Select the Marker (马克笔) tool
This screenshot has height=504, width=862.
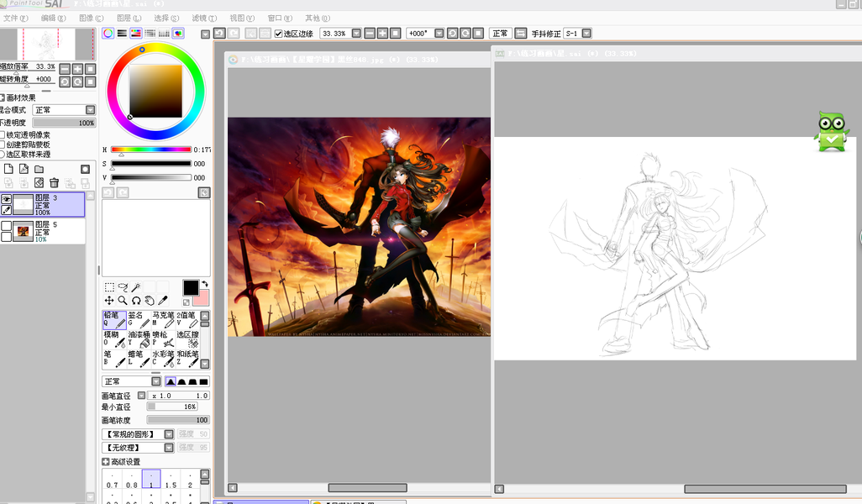click(x=163, y=320)
